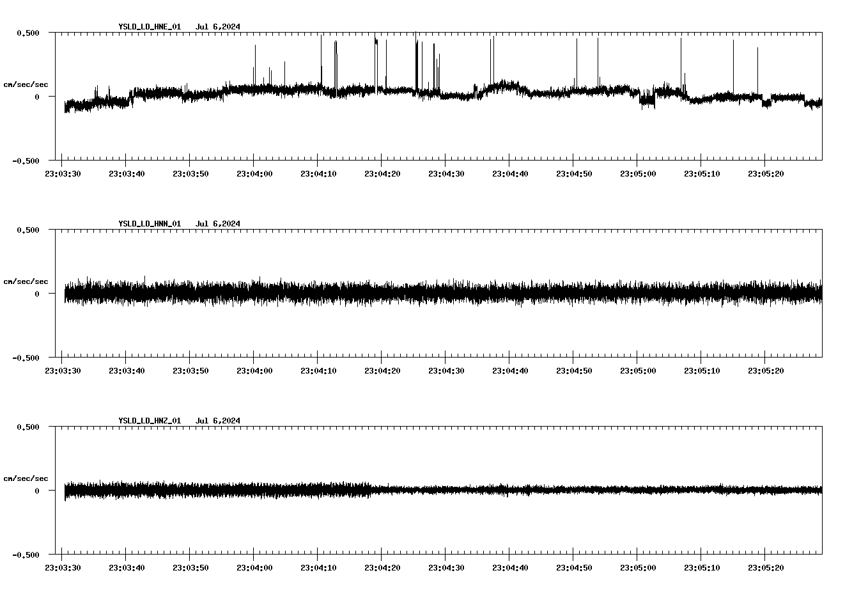868x591 pixels.
Task: Click the 23:03:30 tick label on top axis
Action: 63,173
